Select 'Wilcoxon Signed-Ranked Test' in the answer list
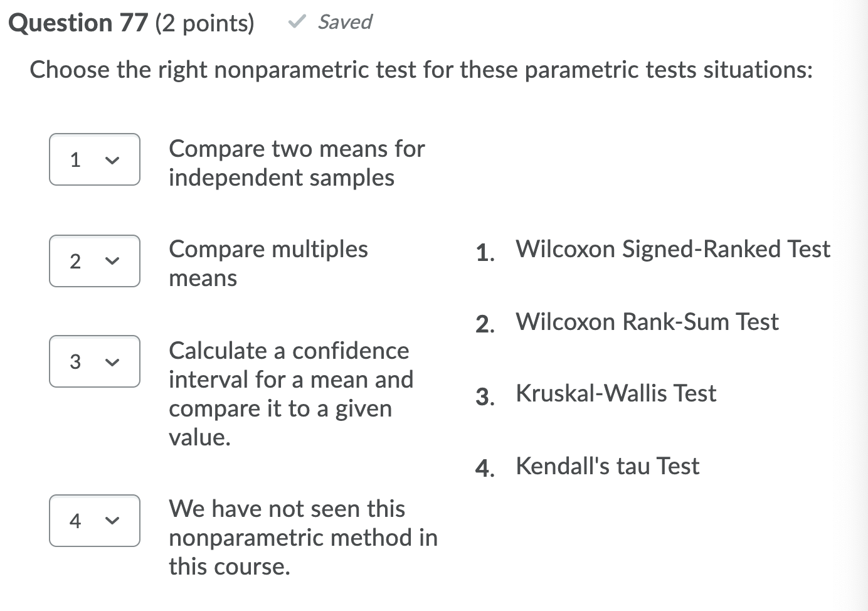The width and height of the screenshot is (868, 611). [x=672, y=249]
